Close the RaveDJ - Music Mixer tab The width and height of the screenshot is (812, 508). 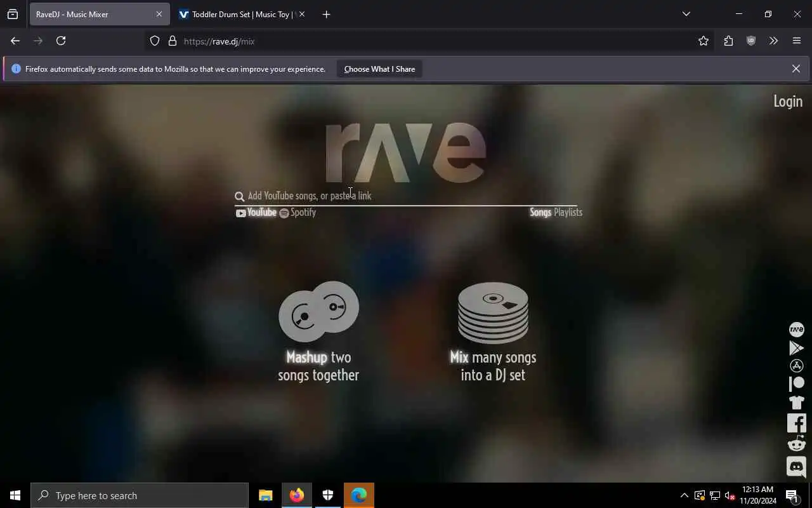point(159,14)
